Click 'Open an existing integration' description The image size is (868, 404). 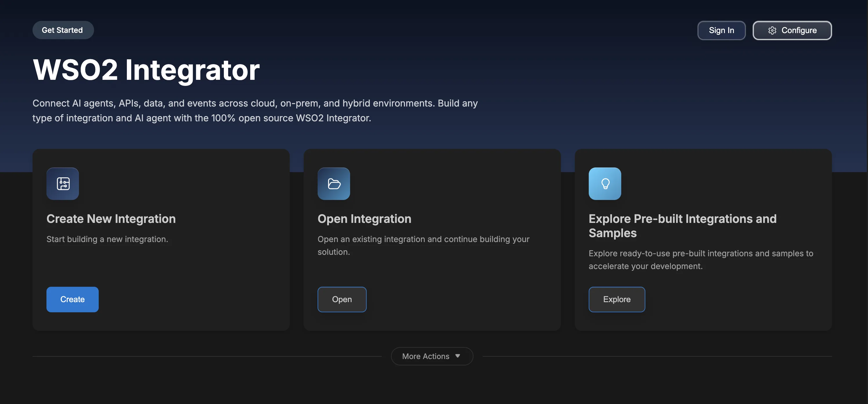pyautogui.click(x=423, y=245)
